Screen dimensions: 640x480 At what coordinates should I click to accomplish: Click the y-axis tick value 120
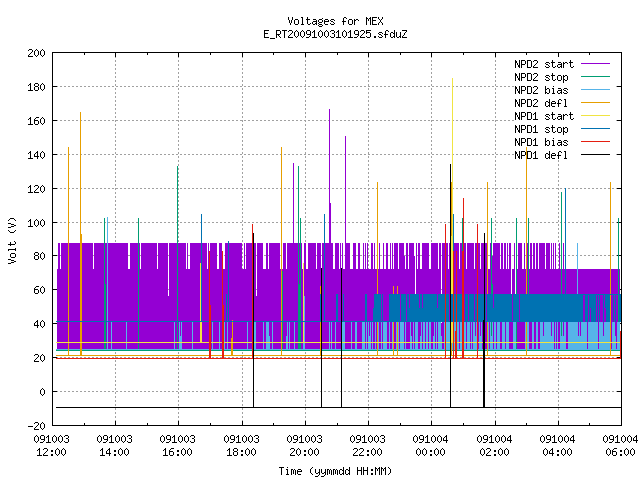click(x=36, y=189)
